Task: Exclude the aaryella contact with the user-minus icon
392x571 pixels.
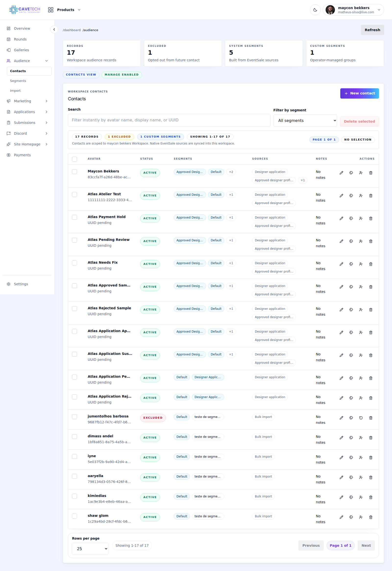Action: (x=361, y=478)
